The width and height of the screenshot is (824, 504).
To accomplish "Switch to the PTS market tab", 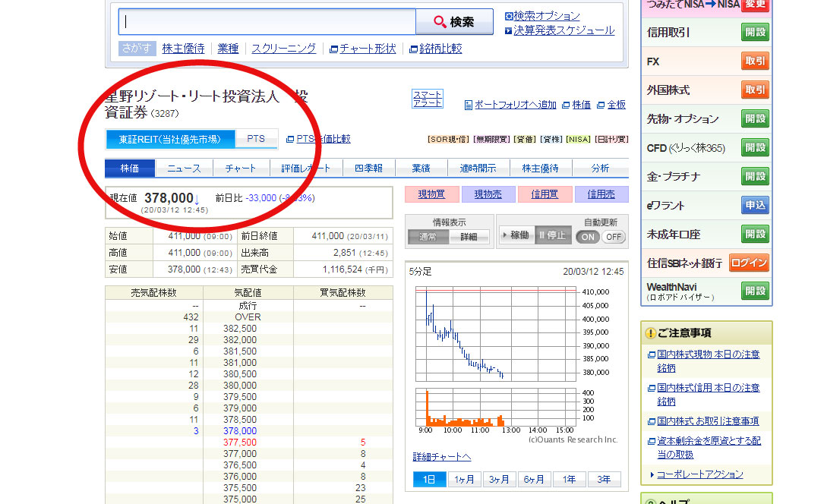I will (x=256, y=139).
